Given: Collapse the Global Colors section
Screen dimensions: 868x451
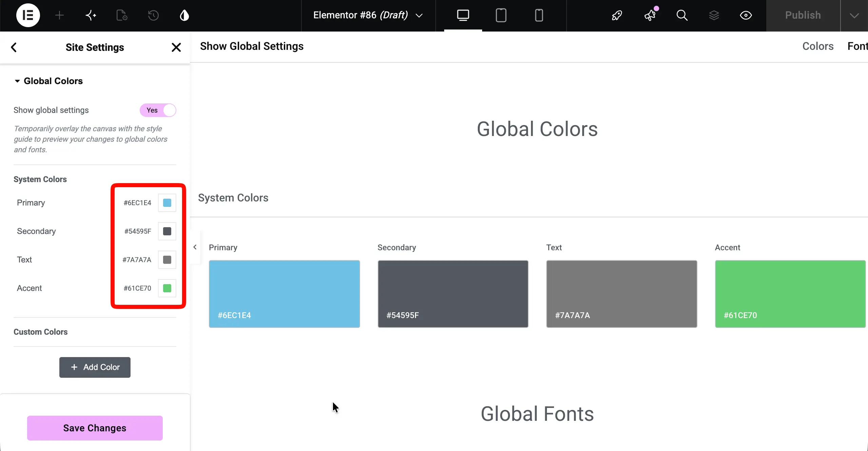Looking at the screenshot, I should click(x=49, y=81).
